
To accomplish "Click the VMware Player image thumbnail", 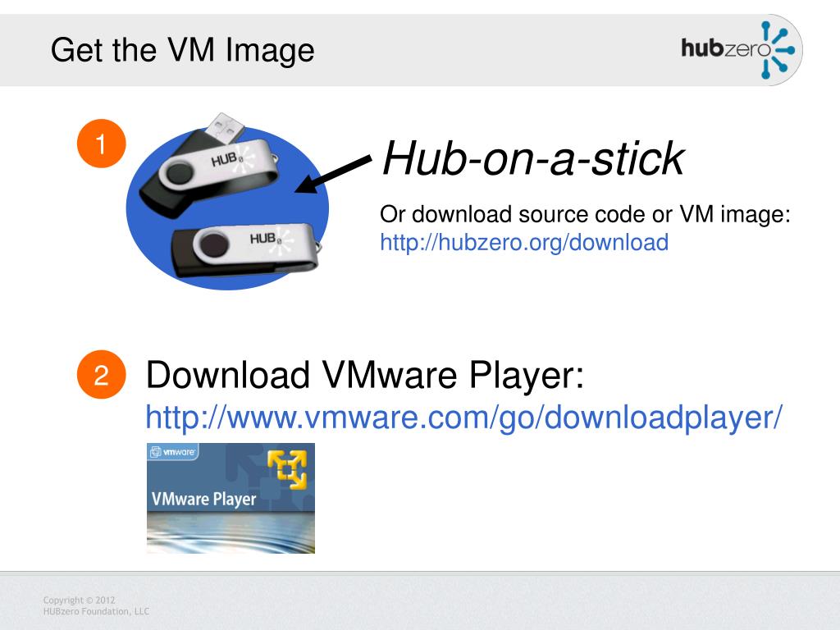I will (x=231, y=498).
